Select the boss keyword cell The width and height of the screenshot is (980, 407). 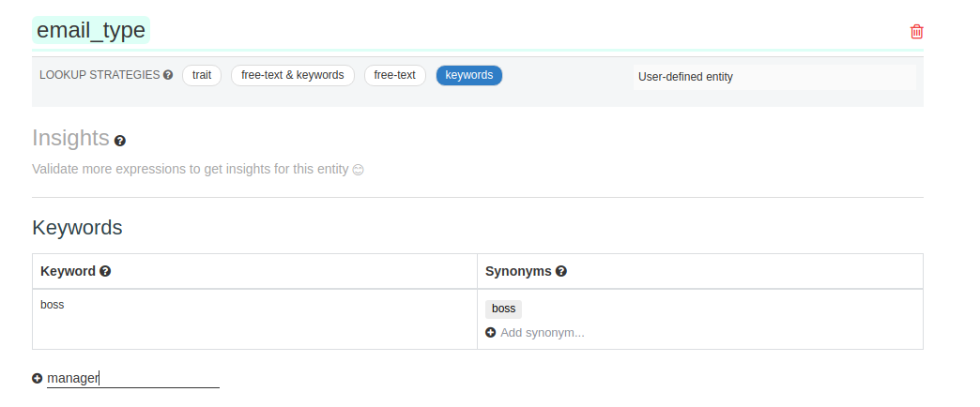tap(53, 305)
